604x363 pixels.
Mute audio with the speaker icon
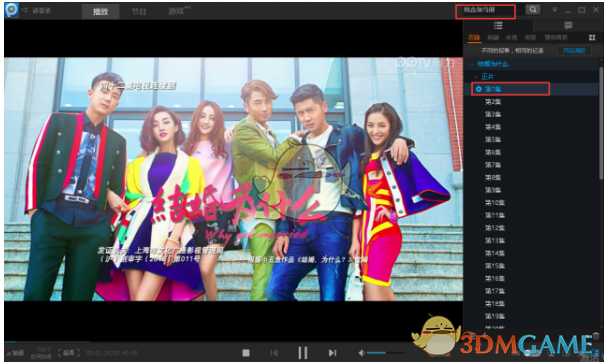pyautogui.click(x=361, y=353)
